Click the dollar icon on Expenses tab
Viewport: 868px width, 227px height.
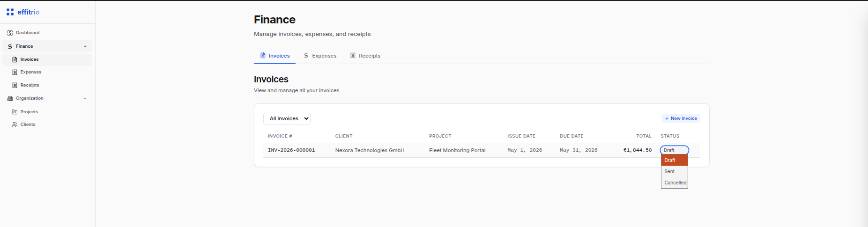pyautogui.click(x=306, y=56)
